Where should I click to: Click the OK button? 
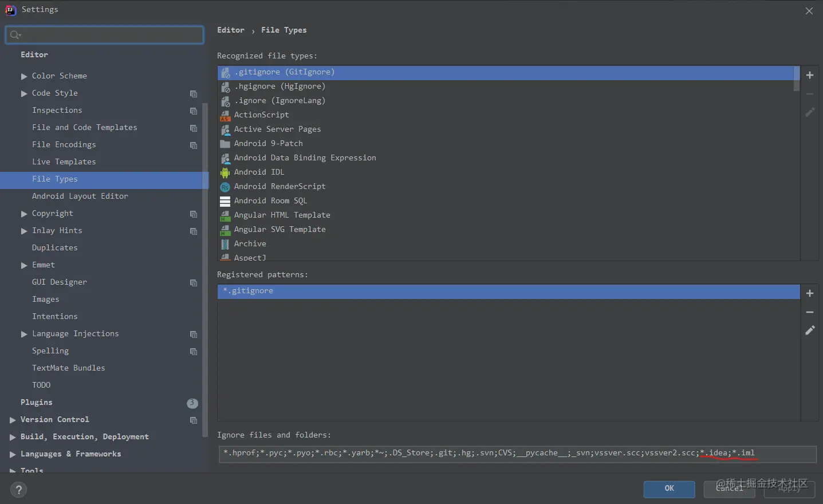click(x=669, y=489)
